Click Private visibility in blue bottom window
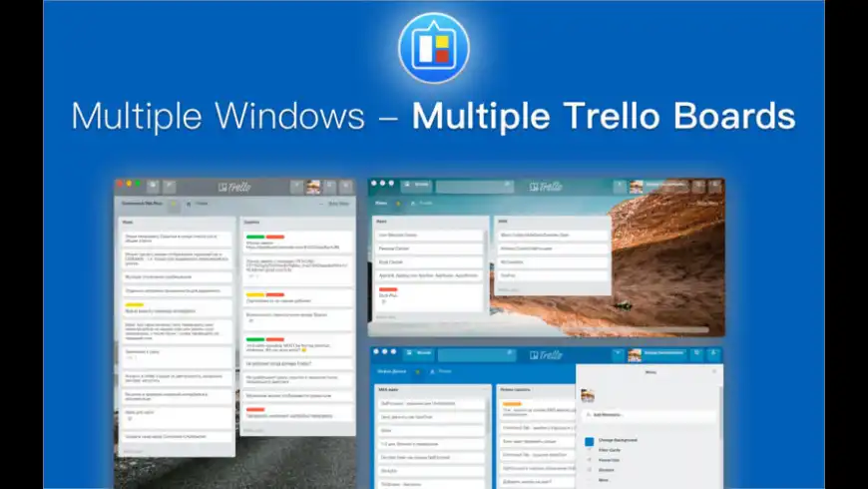 pos(441,371)
